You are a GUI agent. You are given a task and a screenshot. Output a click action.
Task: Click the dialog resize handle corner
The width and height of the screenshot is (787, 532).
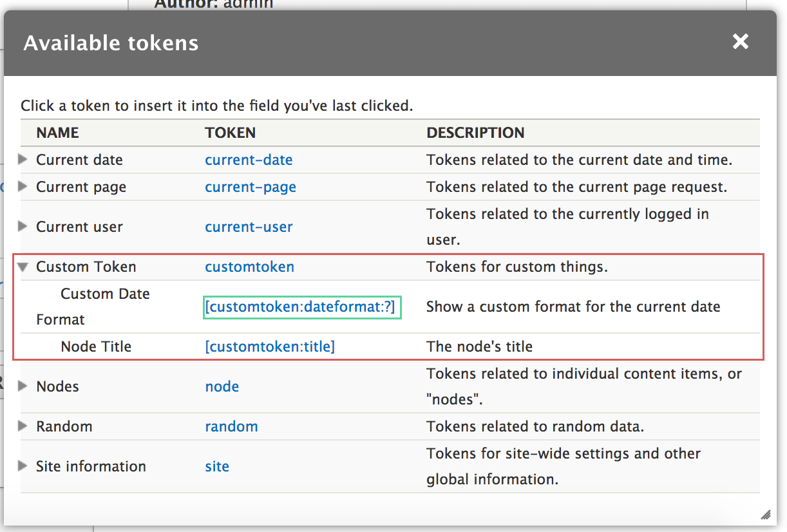tap(765, 514)
